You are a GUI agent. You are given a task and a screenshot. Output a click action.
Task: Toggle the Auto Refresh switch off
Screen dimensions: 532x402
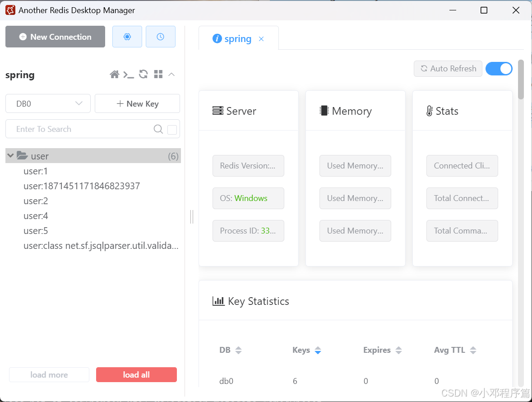(x=499, y=69)
